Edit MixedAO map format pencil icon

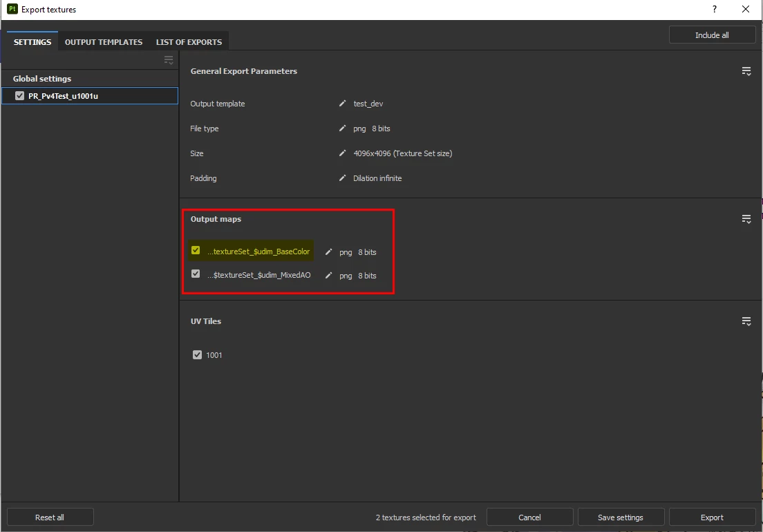(x=328, y=275)
